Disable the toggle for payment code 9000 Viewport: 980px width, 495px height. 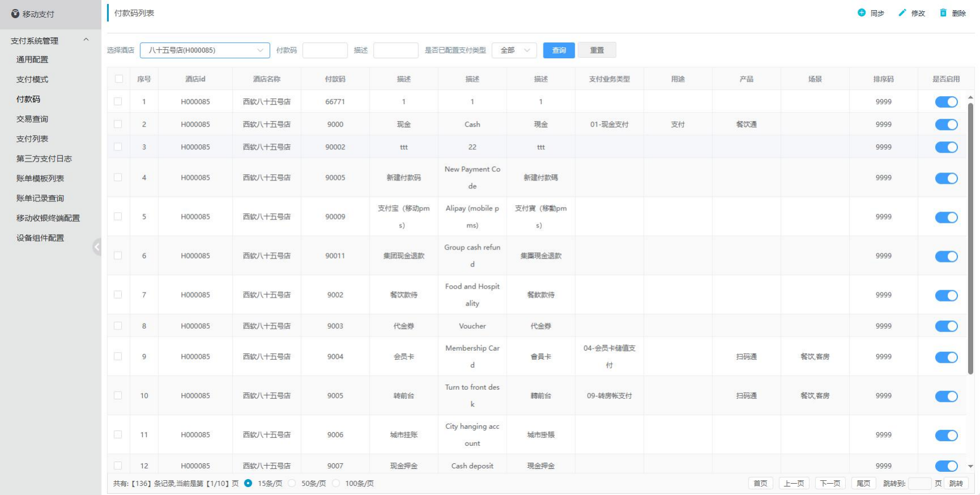(946, 124)
